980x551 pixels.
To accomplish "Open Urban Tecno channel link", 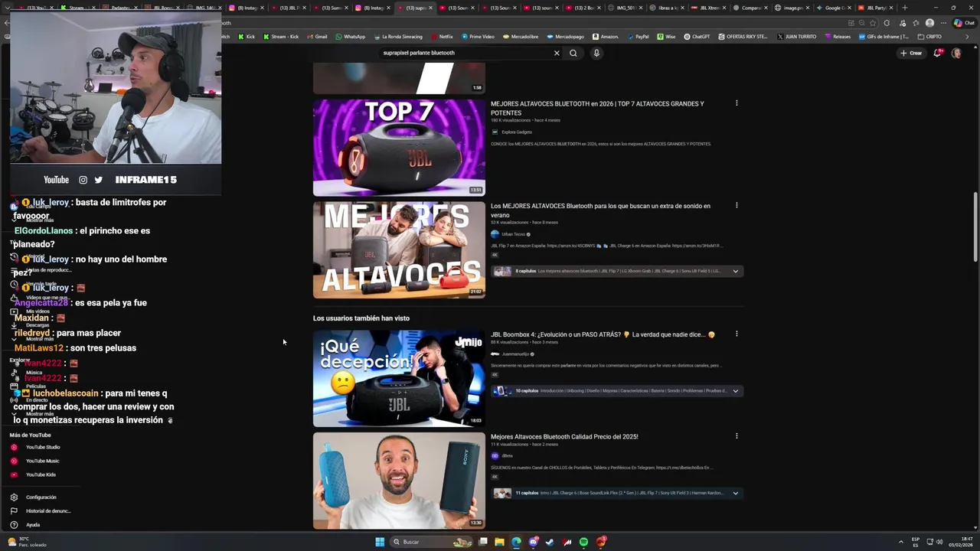I will point(513,234).
